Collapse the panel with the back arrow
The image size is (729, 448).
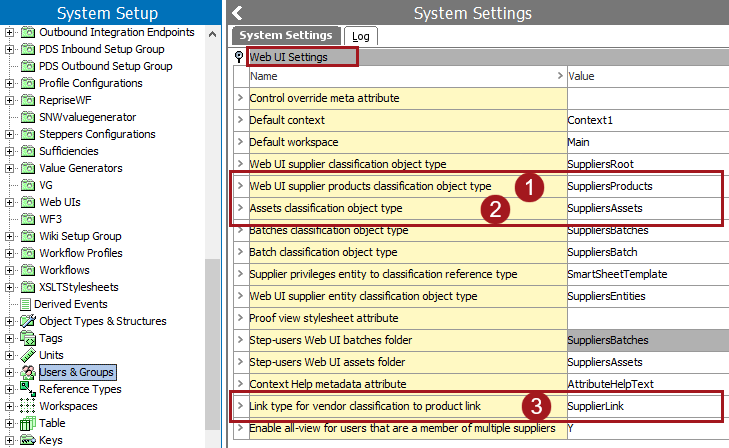(x=237, y=13)
